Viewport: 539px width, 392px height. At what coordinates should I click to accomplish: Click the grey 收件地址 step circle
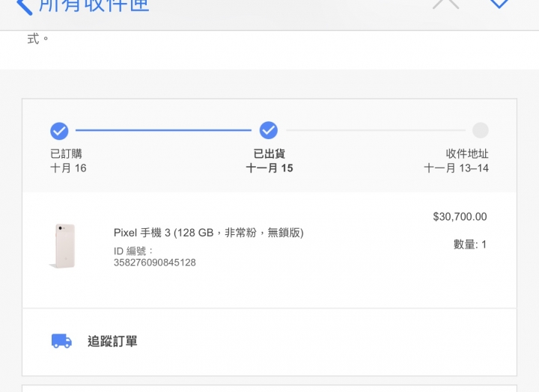tap(480, 130)
